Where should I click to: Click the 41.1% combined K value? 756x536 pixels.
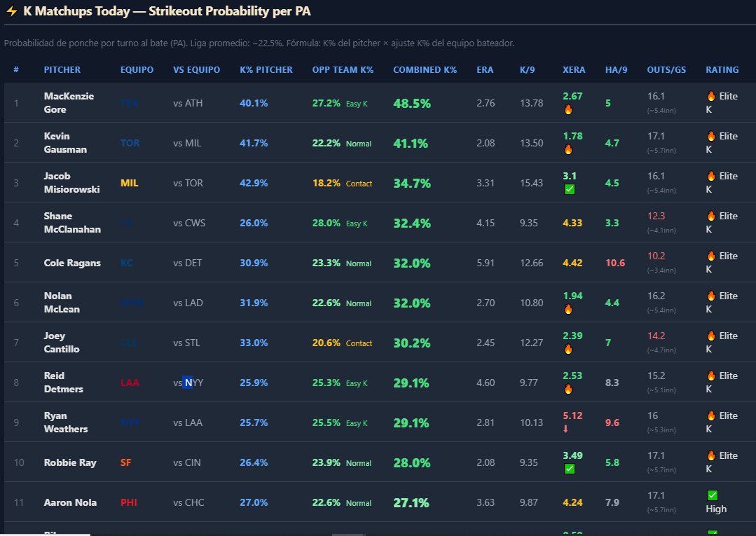411,143
